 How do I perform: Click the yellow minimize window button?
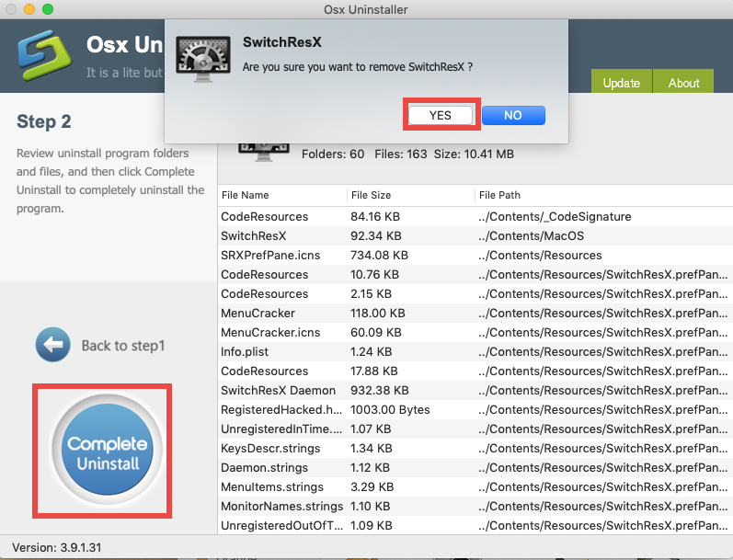[x=29, y=9]
